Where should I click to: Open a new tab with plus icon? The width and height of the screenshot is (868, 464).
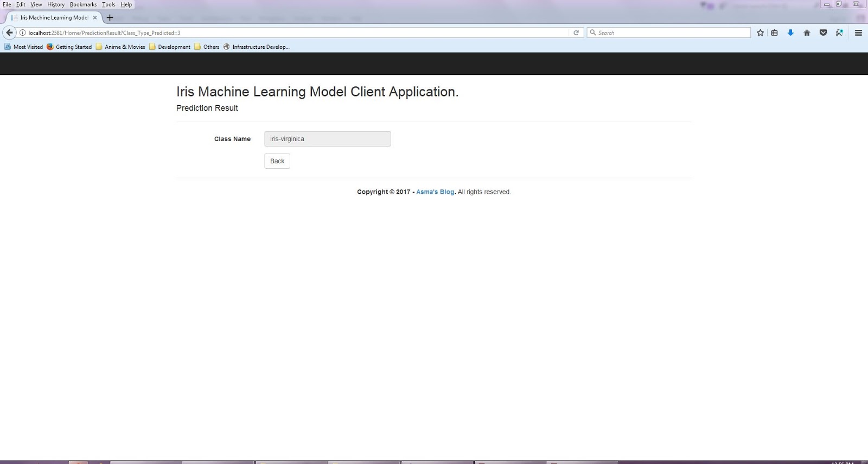tap(110, 17)
